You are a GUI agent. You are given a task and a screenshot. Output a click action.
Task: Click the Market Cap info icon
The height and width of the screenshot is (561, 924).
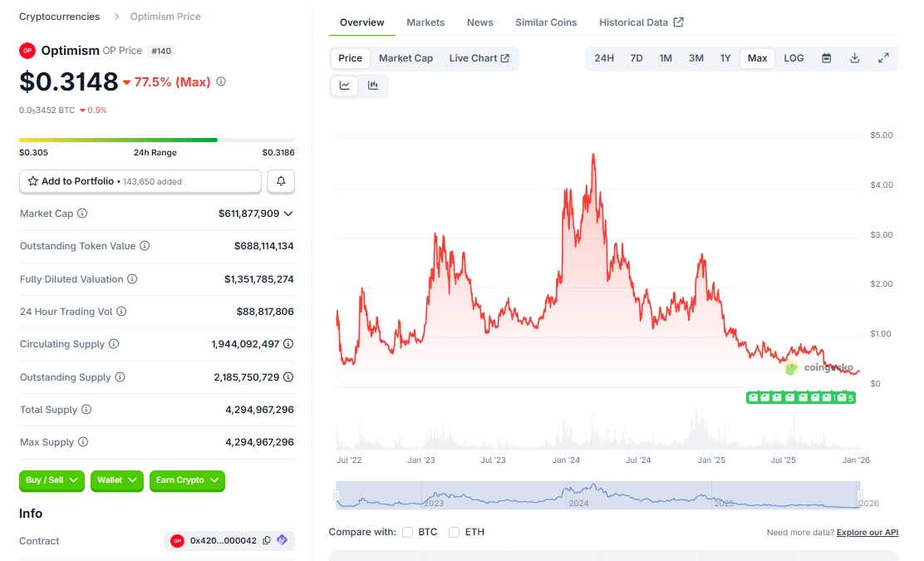pos(82,214)
